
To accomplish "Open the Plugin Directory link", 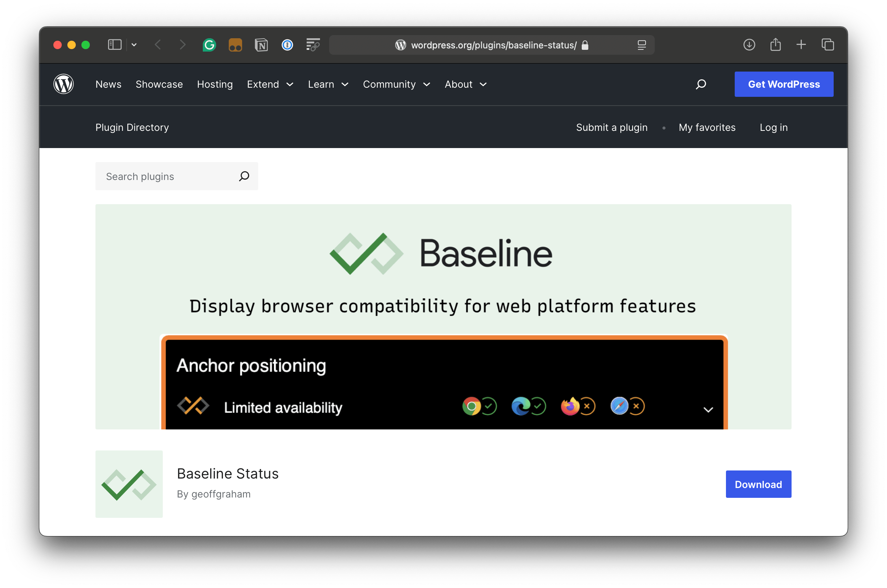I will pyautogui.click(x=132, y=127).
